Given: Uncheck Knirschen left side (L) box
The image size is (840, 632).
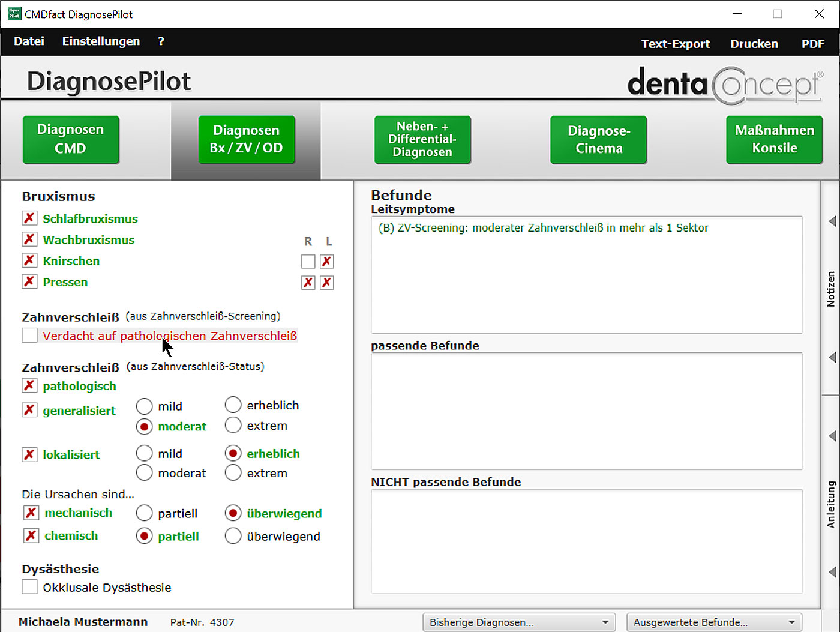Looking at the screenshot, I should [326, 262].
